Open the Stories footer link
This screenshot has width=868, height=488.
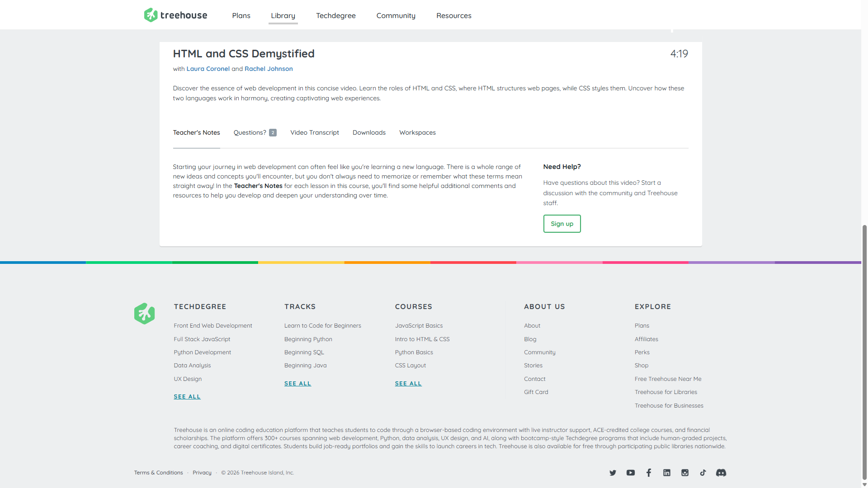pos(533,365)
